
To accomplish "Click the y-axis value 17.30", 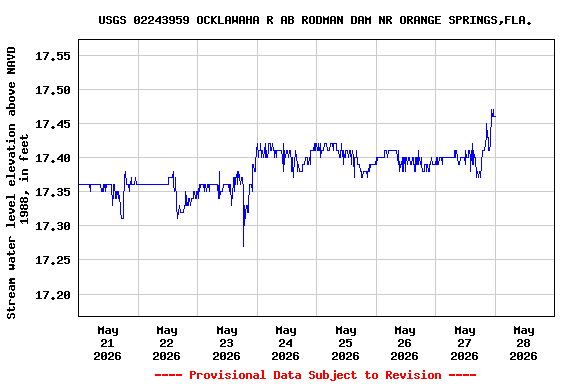I will point(53,226).
